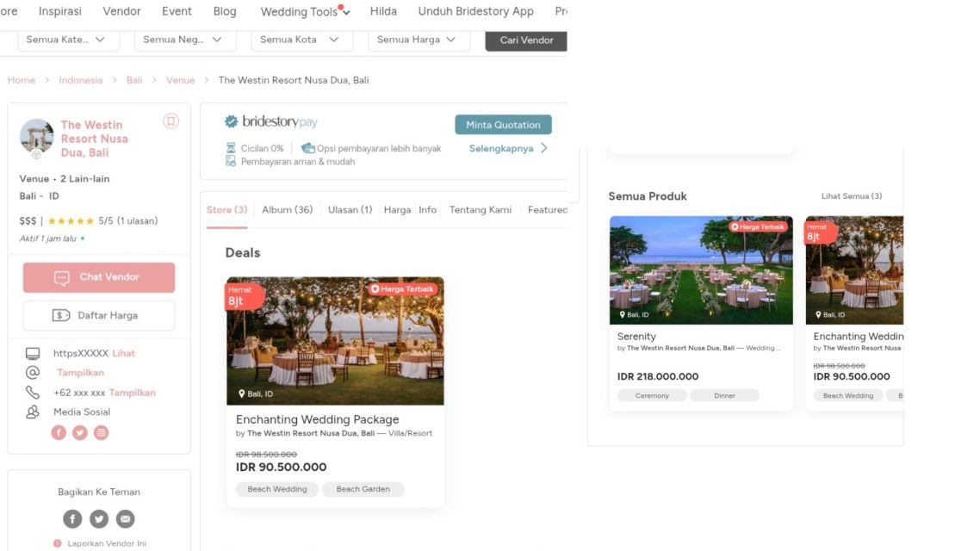
Task: Open the Inspirasi menu item
Action: pyautogui.click(x=60, y=11)
